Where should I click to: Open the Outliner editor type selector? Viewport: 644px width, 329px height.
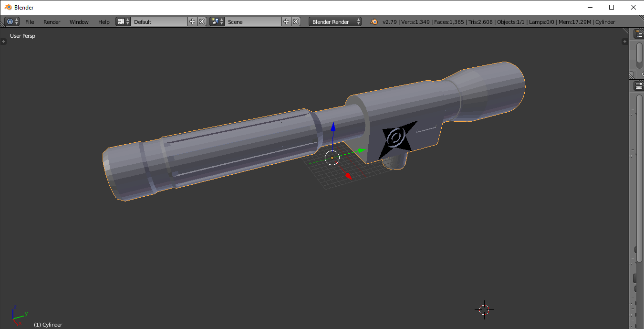click(639, 34)
